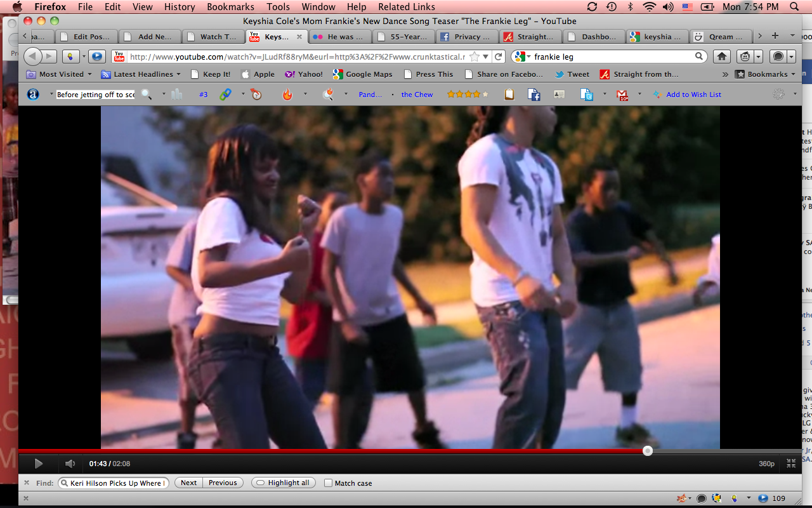Open the Add to Wish List link
812x508 pixels.
[693, 95]
